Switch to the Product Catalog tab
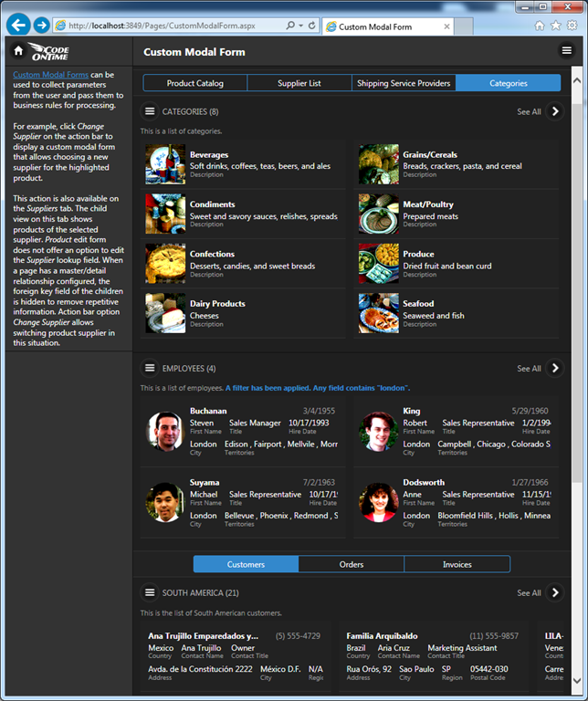This screenshot has width=588, height=701. coord(195,83)
